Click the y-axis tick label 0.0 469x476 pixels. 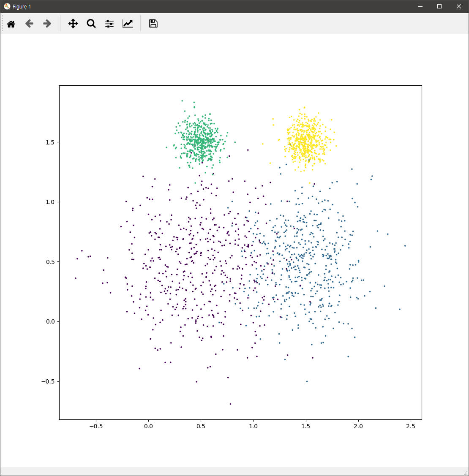pos(50,322)
